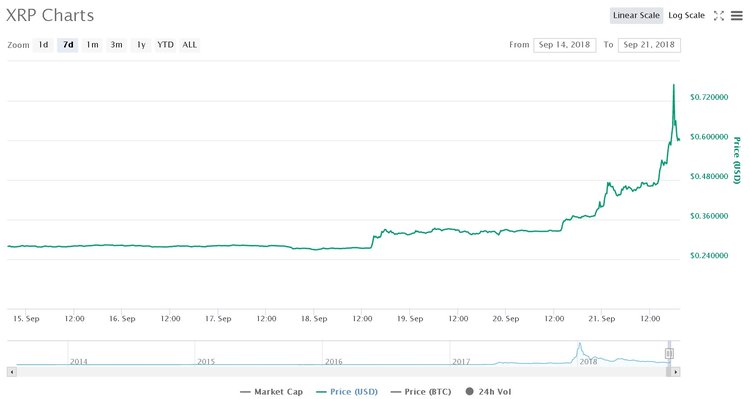Set zoom to ALL

pos(189,44)
